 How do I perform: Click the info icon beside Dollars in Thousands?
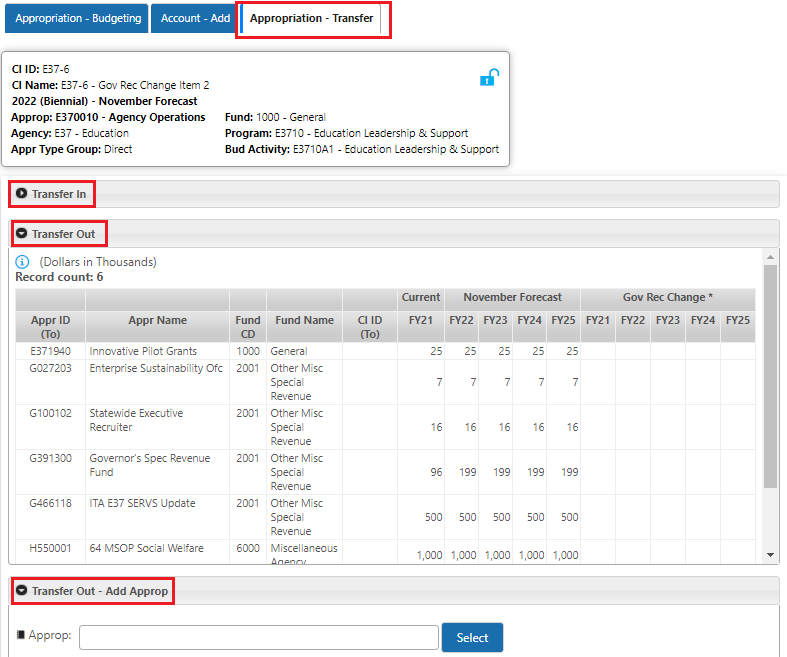(23, 262)
